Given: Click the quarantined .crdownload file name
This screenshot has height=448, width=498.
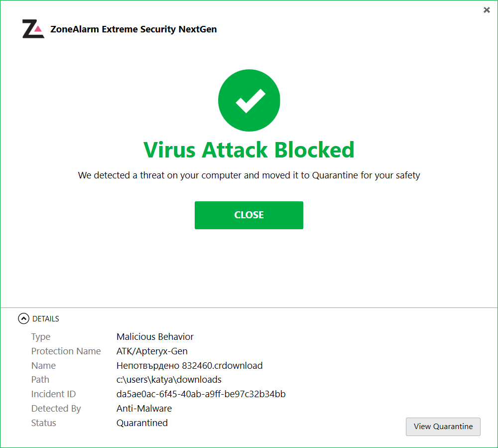Looking at the screenshot, I should coord(189,366).
